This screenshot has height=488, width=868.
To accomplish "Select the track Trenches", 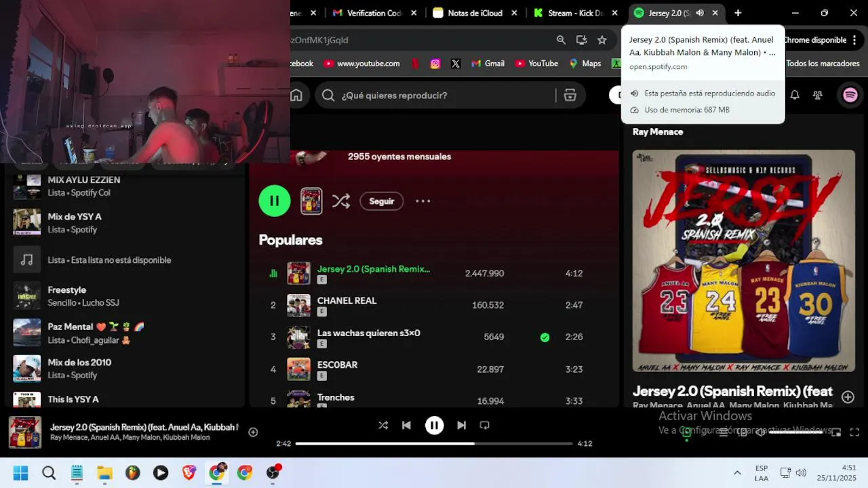I will (336, 397).
